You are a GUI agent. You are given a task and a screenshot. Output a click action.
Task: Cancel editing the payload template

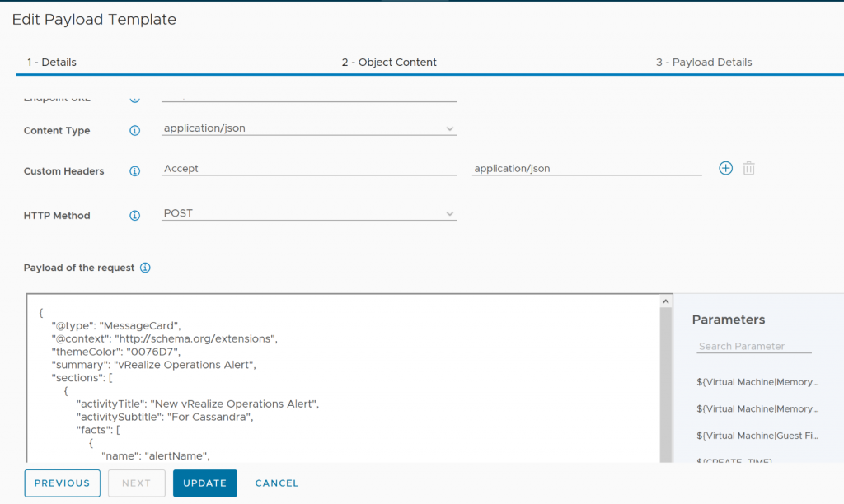tap(277, 483)
